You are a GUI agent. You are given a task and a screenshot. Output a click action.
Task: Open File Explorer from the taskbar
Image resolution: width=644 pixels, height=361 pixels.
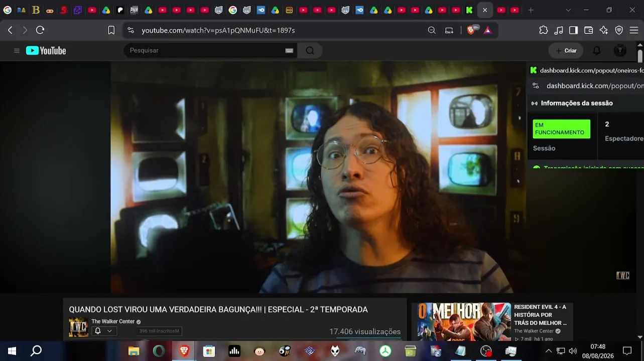coord(134,351)
